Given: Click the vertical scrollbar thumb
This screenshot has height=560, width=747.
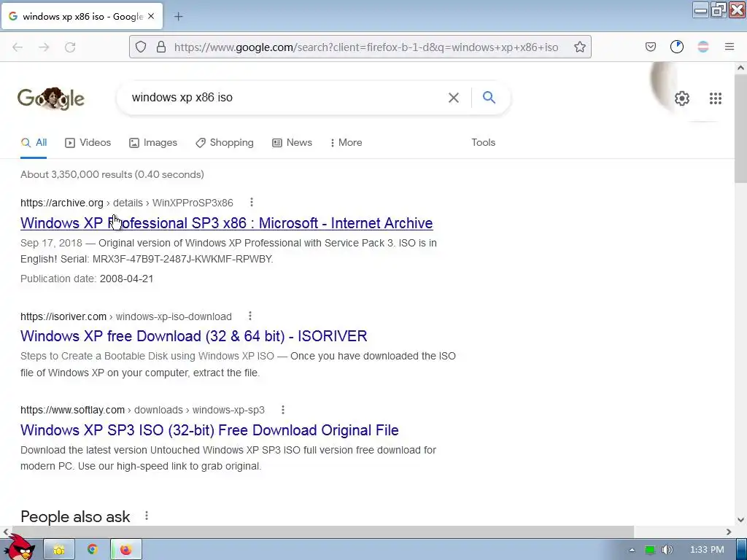Looking at the screenshot, I should coord(741,128).
